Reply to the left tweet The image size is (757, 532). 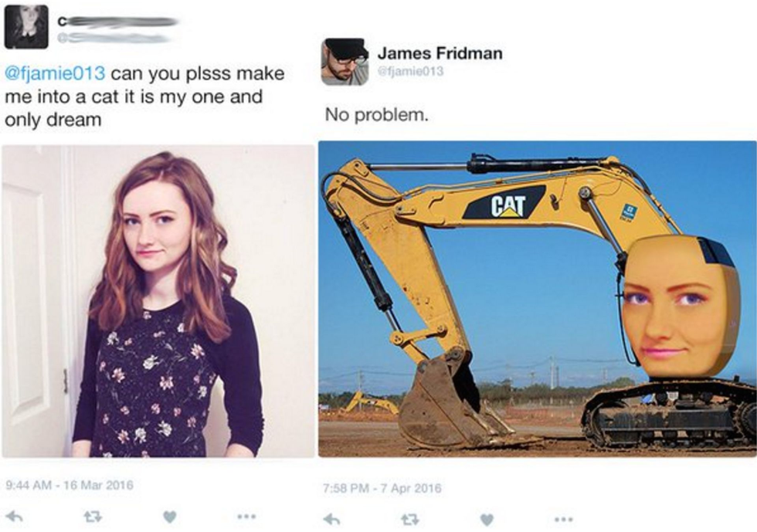15,517
